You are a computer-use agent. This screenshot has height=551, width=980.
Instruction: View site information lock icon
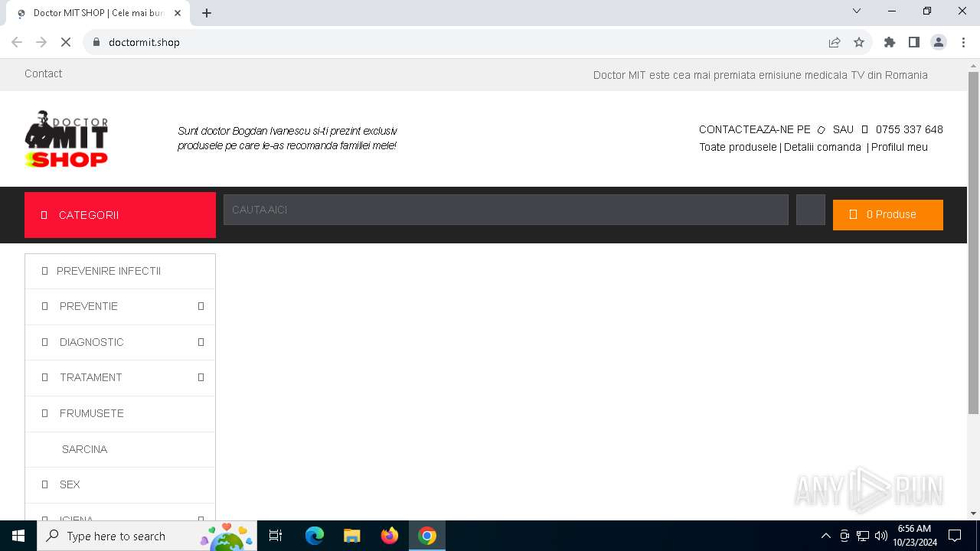[96, 42]
